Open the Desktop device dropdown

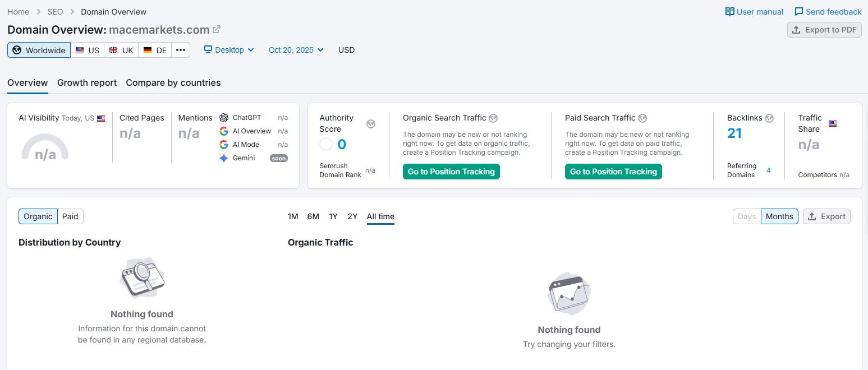[229, 50]
